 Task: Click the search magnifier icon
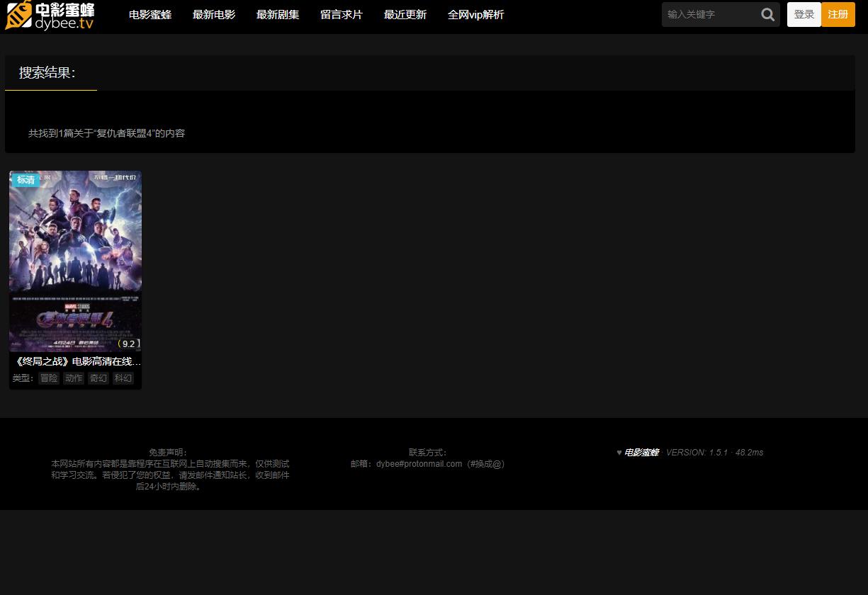[767, 14]
